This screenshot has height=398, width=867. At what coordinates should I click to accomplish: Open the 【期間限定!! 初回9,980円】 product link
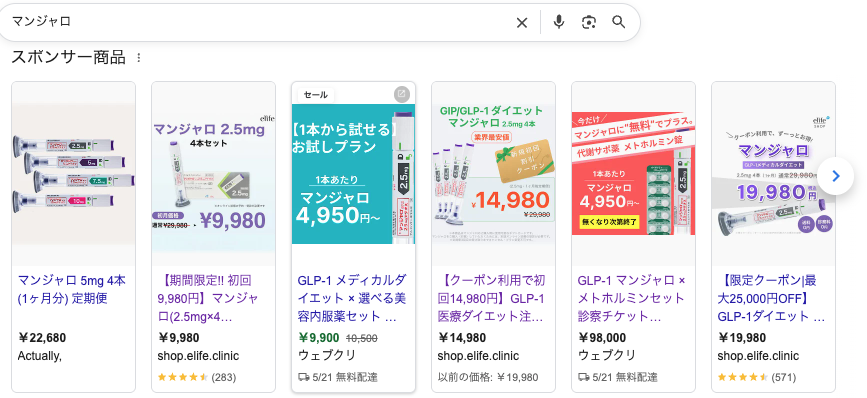208,298
